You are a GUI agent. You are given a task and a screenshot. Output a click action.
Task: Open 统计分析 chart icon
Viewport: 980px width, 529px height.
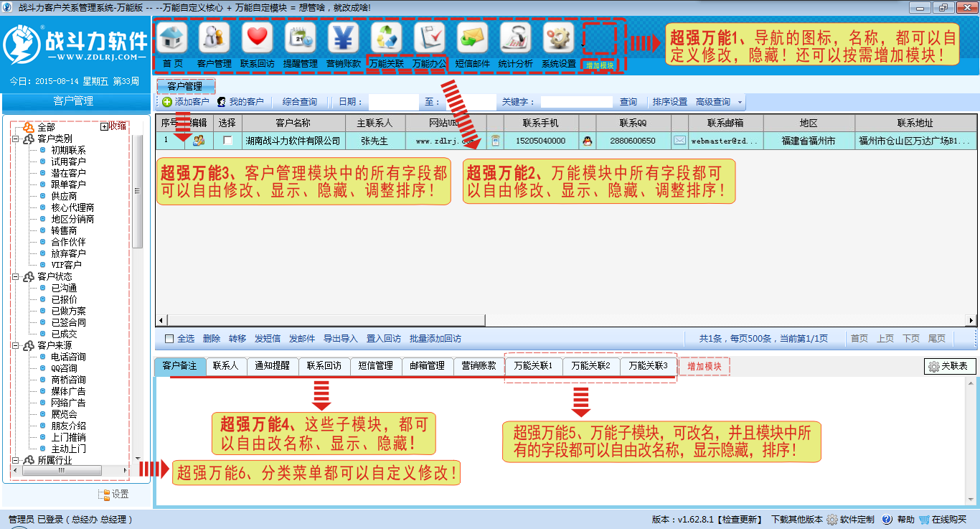(x=516, y=38)
